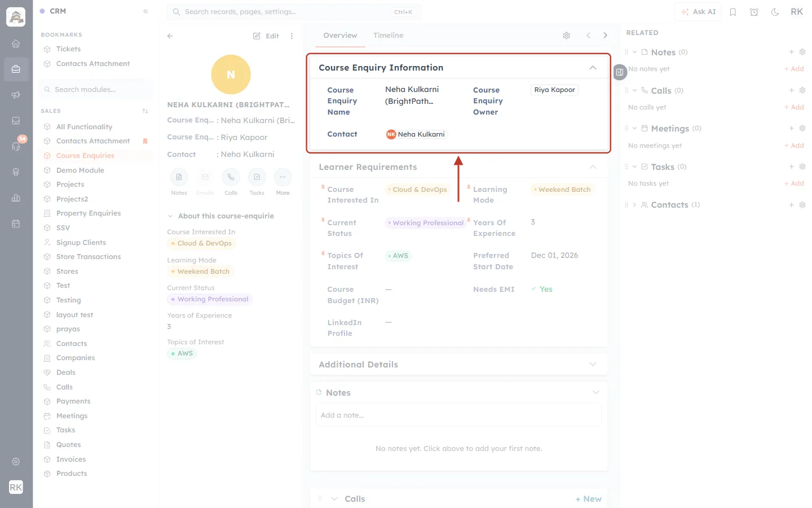Click the Notes quick action icon

179,177
